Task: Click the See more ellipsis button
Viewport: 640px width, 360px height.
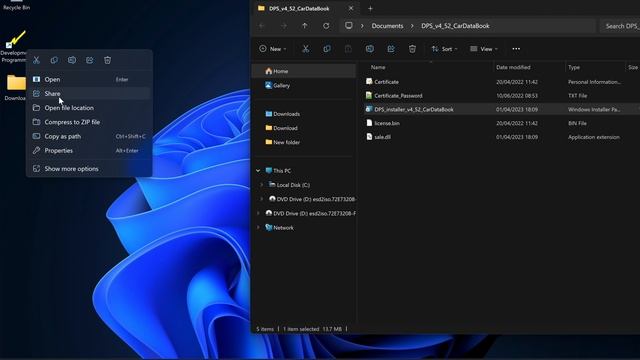Action: pos(516,49)
